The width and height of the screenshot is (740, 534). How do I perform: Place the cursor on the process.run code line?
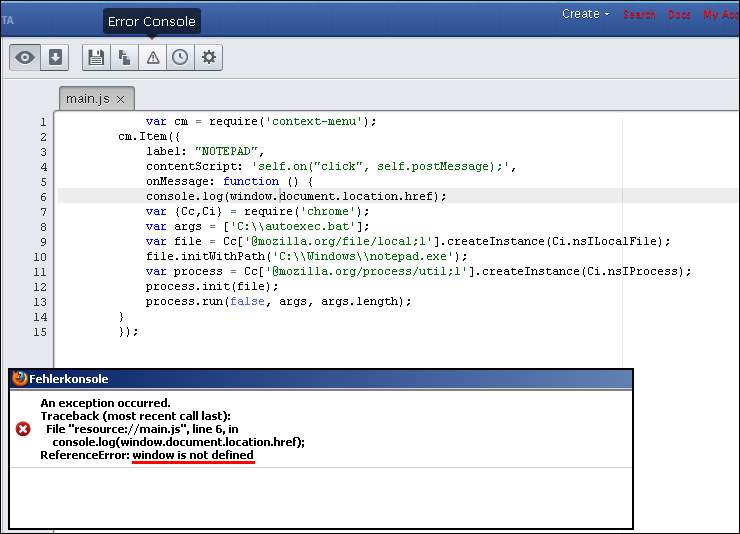tap(278, 301)
